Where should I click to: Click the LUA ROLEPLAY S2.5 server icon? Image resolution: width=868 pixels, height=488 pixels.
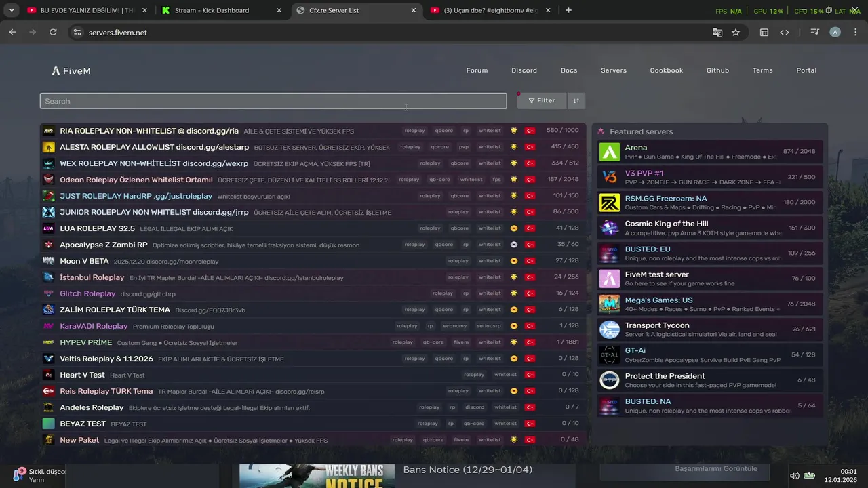(x=49, y=228)
